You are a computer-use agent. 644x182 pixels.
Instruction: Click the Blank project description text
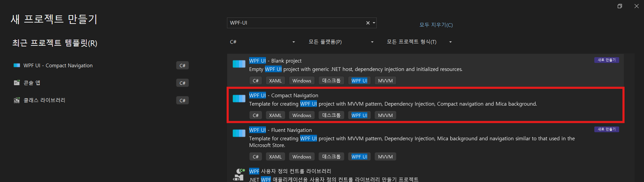356,69
